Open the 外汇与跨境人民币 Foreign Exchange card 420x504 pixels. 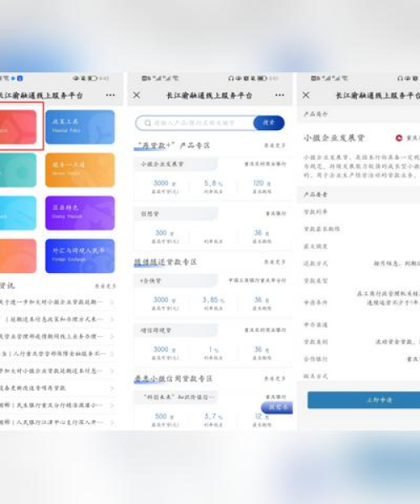[x=80, y=256]
